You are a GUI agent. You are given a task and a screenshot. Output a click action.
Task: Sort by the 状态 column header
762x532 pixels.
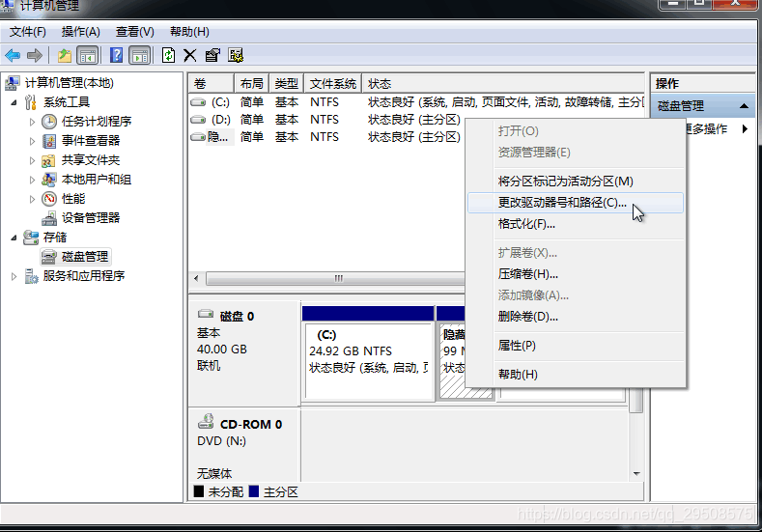pos(503,84)
